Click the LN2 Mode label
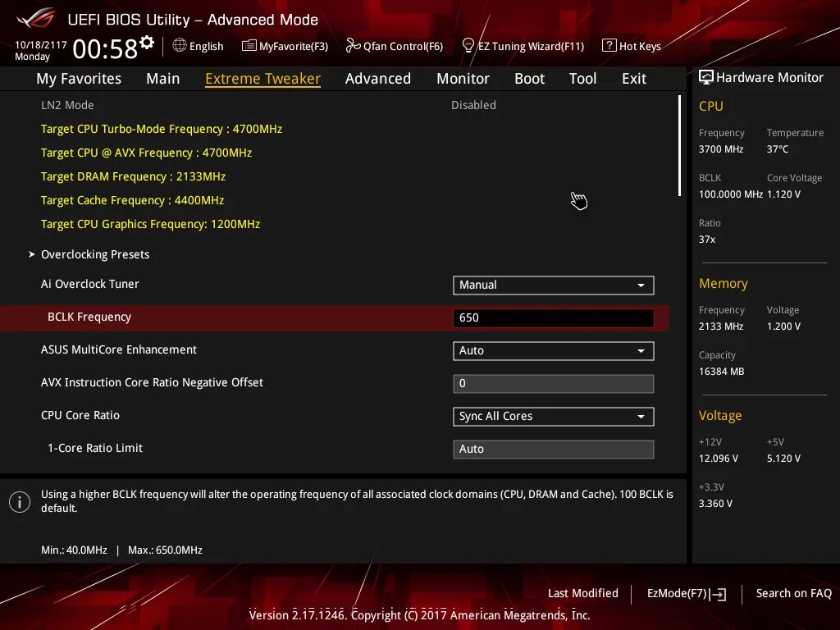840x630 pixels. 67,105
